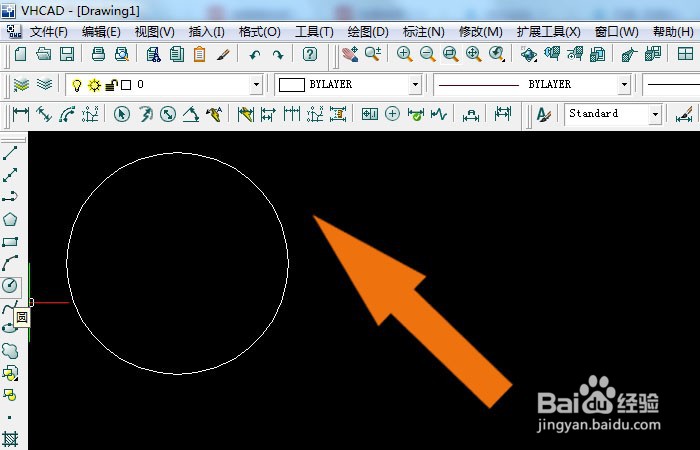Click the cut icon
The height and width of the screenshot is (450, 700).
(154, 54)
